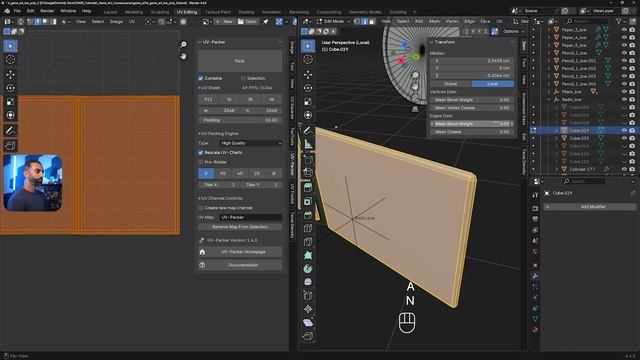This screenshot has width=640, height=360.
Task: Toggle Create new map channel checkbox
Action: click(x=201, y=208)
